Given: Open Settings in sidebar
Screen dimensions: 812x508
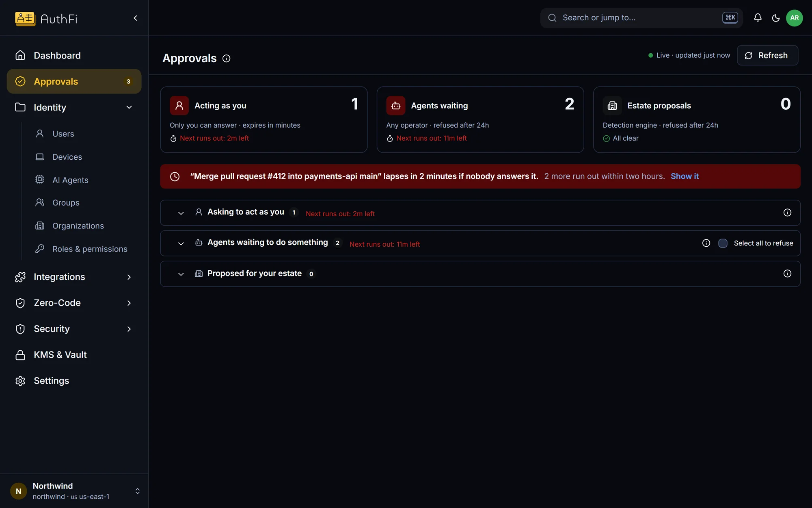Looking at the screenshot, I should tap(74, 381).
